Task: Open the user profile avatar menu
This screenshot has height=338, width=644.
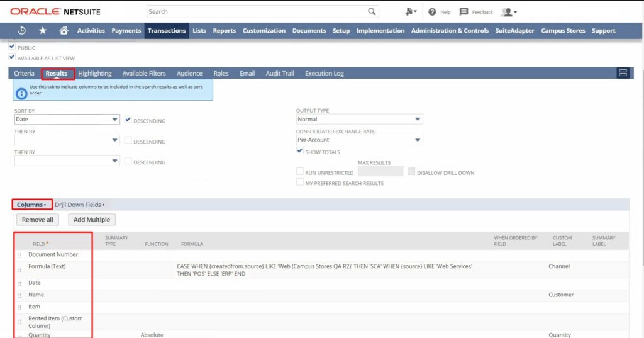Action: tap(509, 12)
